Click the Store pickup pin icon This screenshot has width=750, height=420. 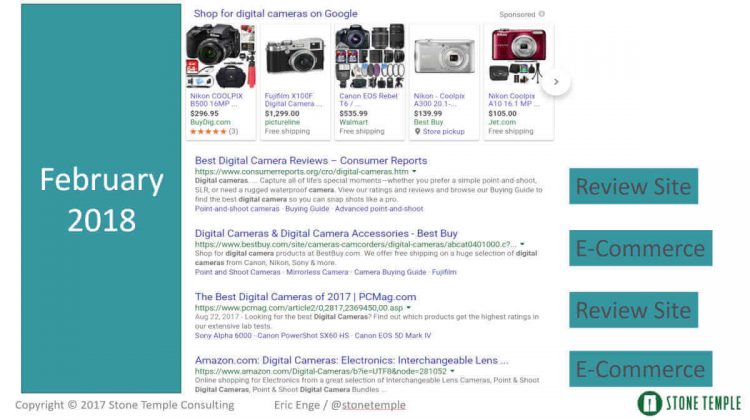coord(417,132)
